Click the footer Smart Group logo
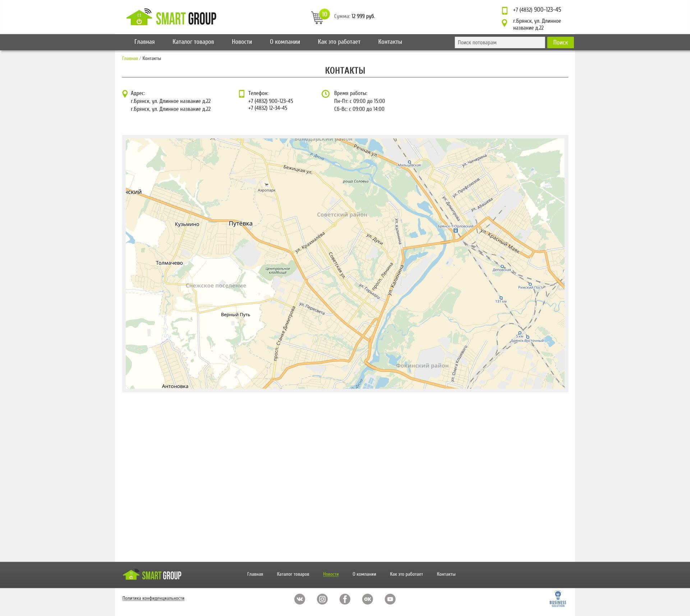This screenshot has height=616, width=690. (x=152, y=575)
